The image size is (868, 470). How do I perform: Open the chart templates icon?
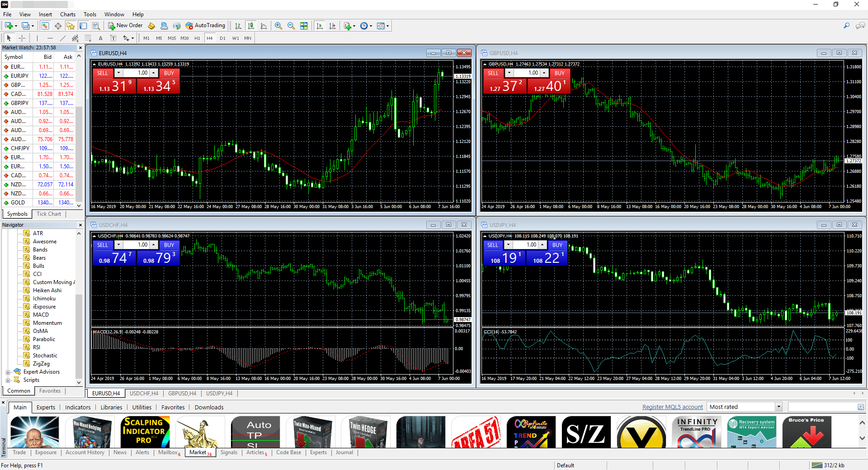pyautogui.click(x=381, y=26)
